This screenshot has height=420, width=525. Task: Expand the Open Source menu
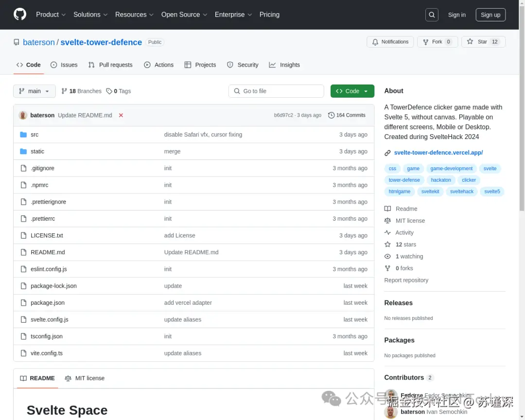click(184, 15)
